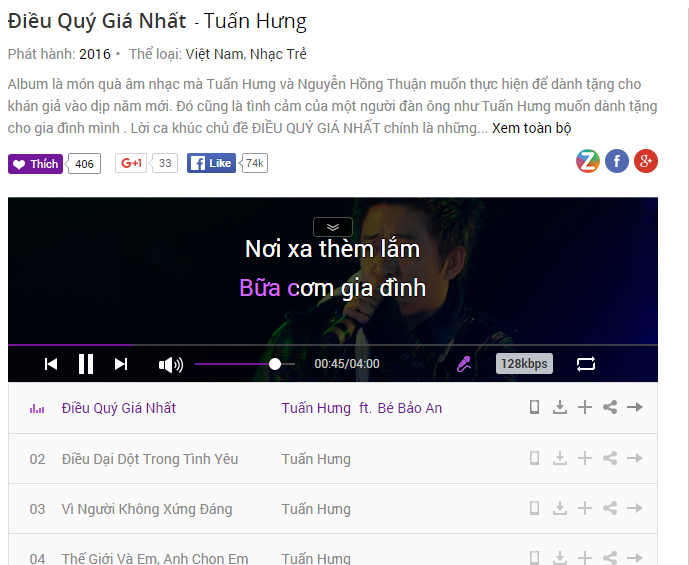Viewport: 689px width, 565px height.
Task: Share album via Zalo icon
Action: (x=587, y=161)
